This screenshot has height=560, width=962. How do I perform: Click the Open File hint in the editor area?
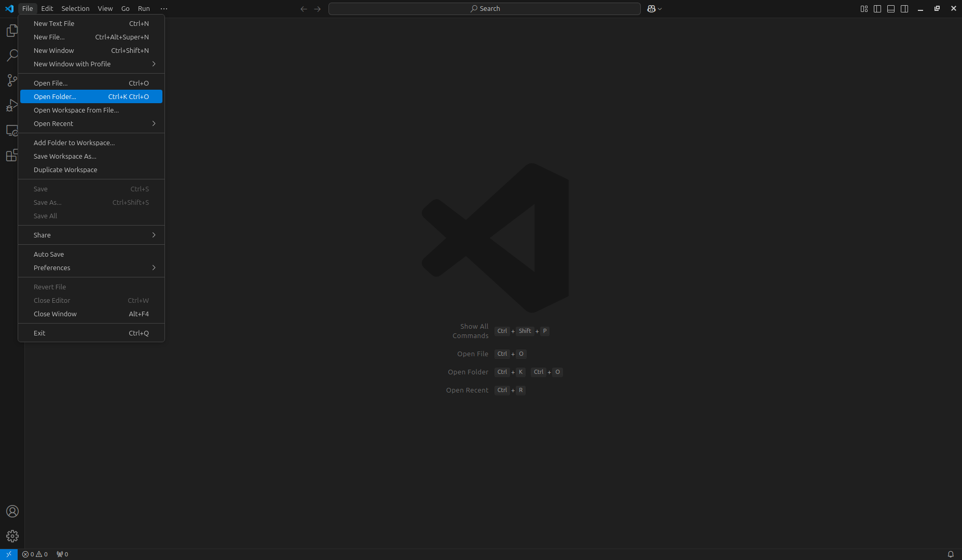click(473, 354)
